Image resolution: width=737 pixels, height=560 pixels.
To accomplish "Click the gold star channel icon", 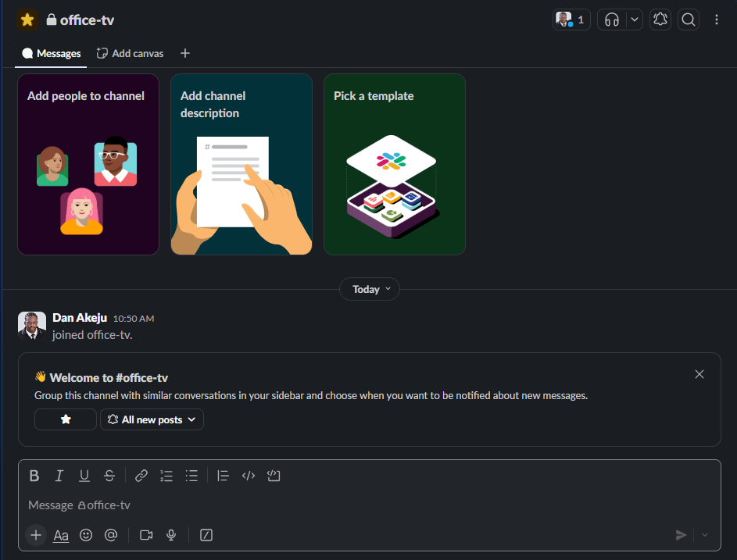I will (27, 20).
